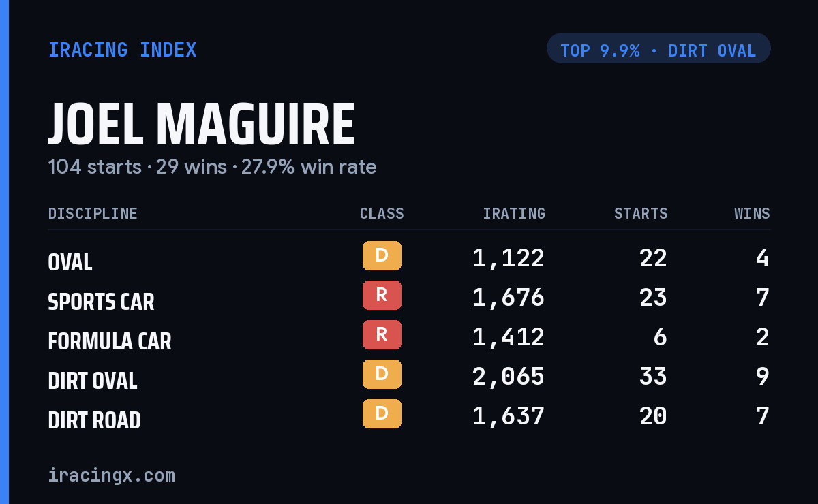Sort by the WINS column header

point(752,213)
